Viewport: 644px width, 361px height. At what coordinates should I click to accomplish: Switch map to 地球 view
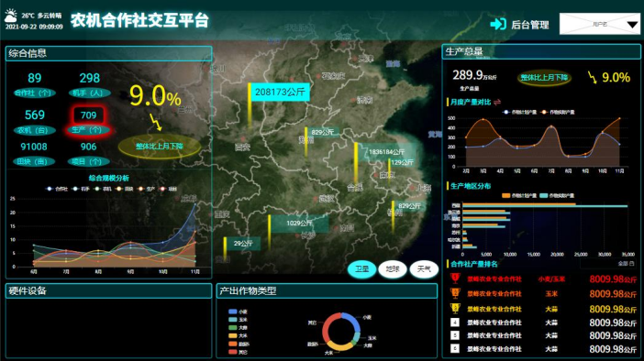point(393,269)
